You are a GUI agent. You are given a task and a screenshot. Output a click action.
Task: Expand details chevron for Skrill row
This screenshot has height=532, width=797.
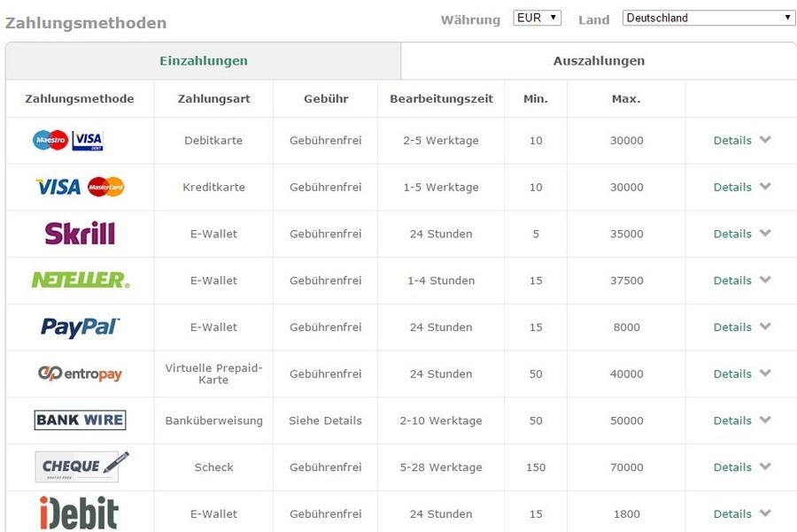(x=765, y=233)
